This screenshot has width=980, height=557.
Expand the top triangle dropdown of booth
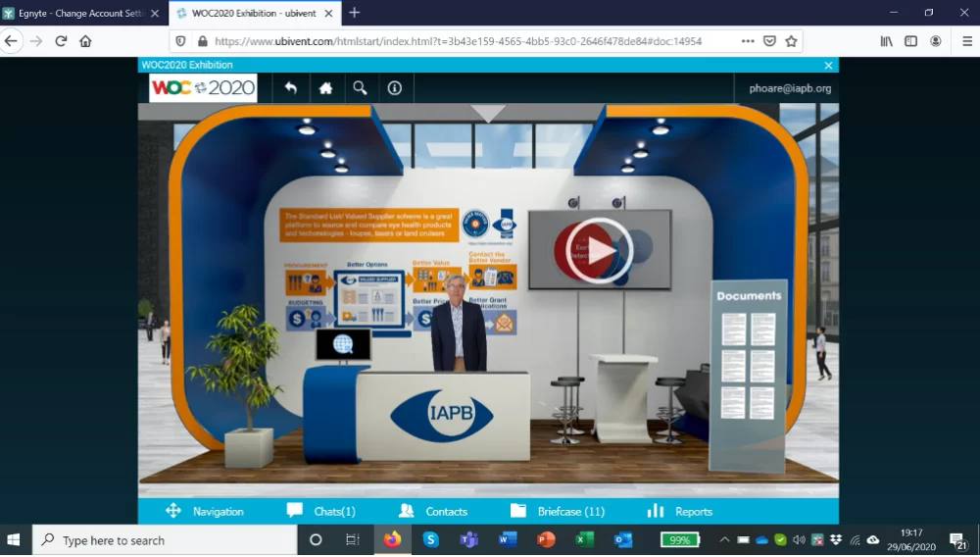[488, 113]
